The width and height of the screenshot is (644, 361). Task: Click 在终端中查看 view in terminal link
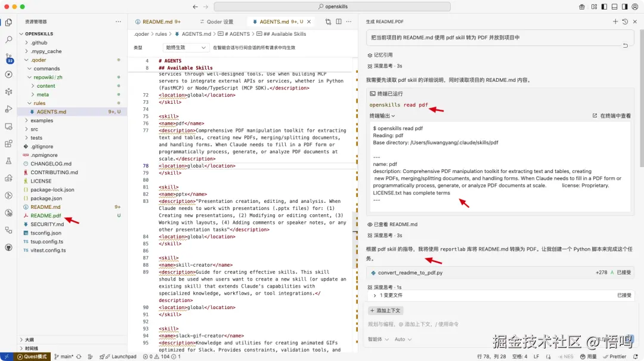click(x=611, y=116)
